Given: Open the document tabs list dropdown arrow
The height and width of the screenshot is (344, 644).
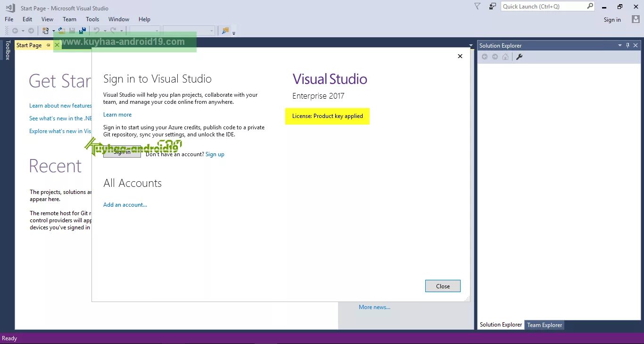Looking at the screenshot, I should 471,46.
